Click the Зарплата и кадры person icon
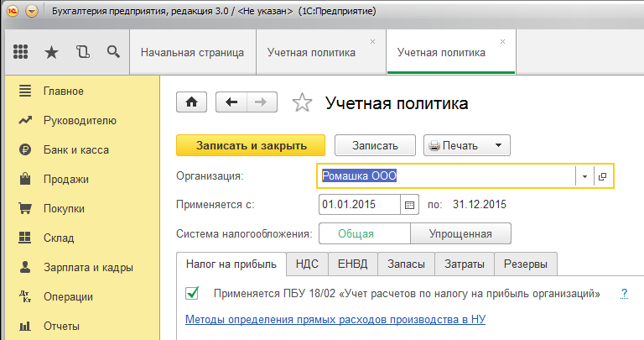This screenshot has width=644, height=340. point(25,267)
